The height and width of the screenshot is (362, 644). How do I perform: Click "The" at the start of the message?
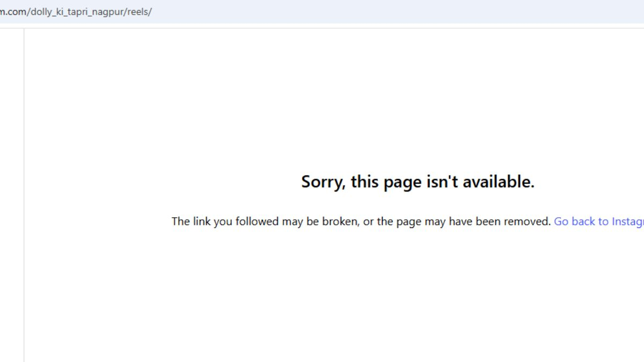pyautogui.click(x=181, y=221)
